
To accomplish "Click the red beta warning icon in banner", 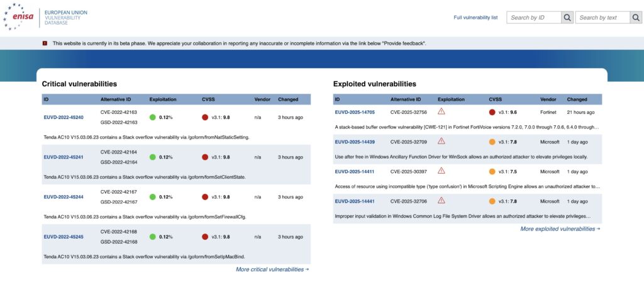I will pyautogui.click(x=45, y=43).
